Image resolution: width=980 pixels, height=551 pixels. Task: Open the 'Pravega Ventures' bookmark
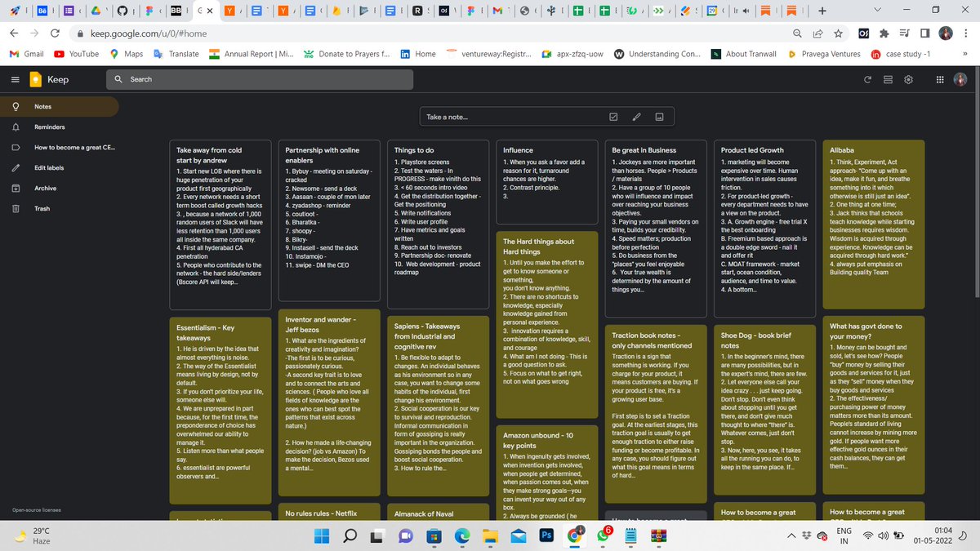pyautogui.click(x=824, y=54)
